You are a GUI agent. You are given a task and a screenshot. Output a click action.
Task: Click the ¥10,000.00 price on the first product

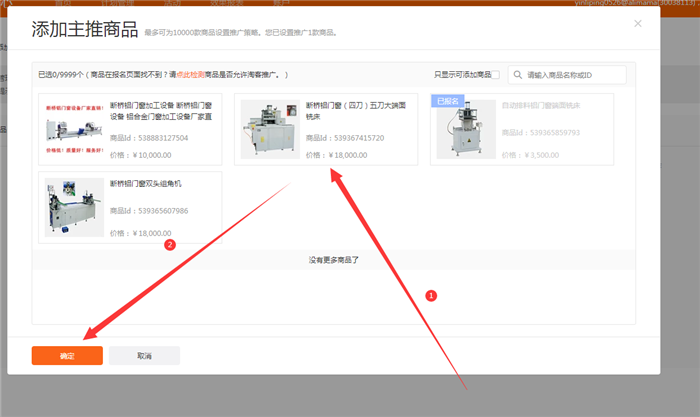[140, 155]
